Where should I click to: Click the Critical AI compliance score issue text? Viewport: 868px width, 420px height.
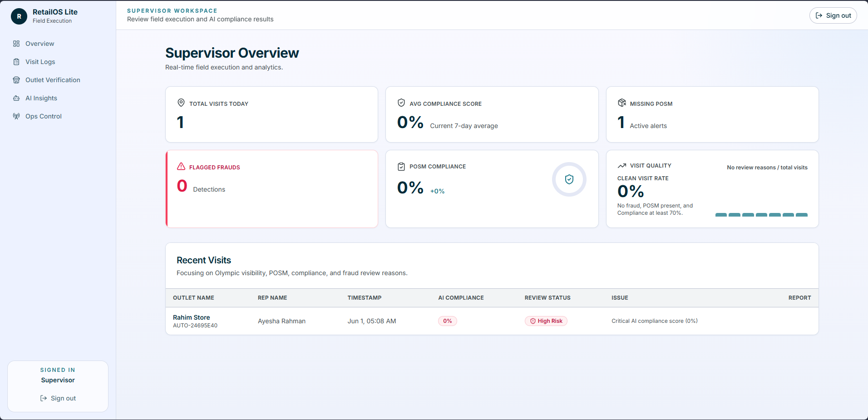[x=655, y=321]
